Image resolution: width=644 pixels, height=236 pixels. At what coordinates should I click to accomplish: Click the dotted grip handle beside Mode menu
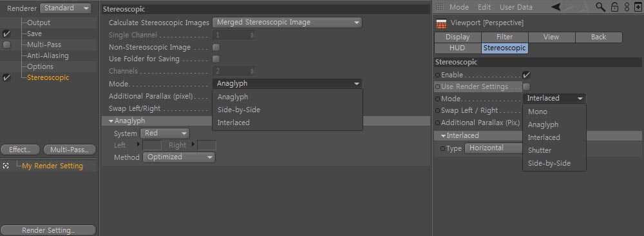click(439, 7)
